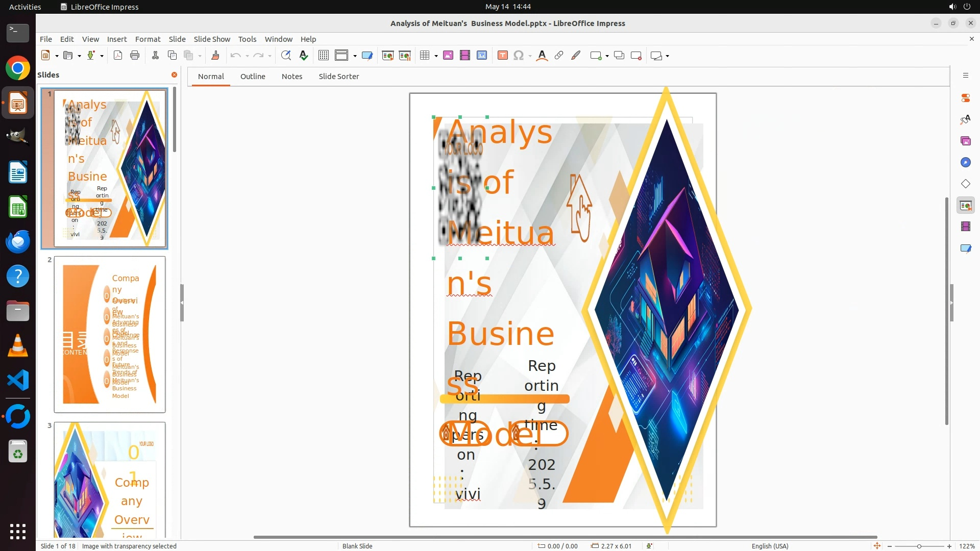Open the Display Views dropdown arrow
This screenshot has width=980, height=551.
tap(355, 56)
